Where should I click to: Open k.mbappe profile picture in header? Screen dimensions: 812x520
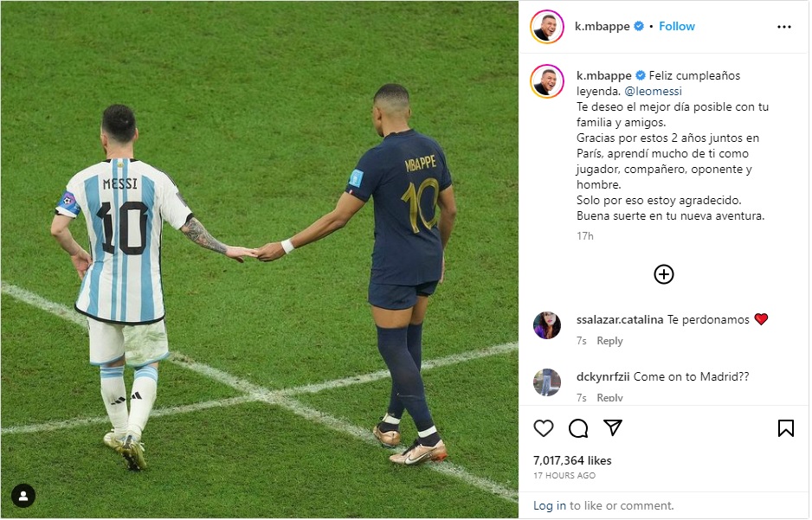(547, 27)
